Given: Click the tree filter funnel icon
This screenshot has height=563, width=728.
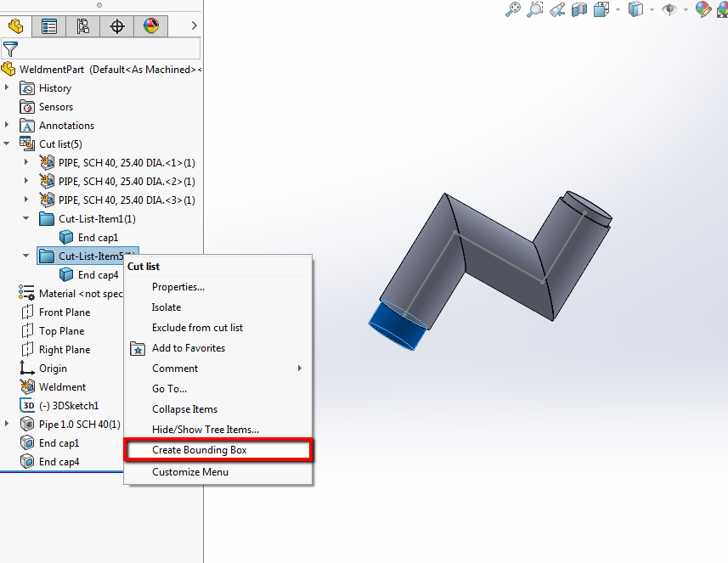Looking at the screenshot, I should [10, 48].
